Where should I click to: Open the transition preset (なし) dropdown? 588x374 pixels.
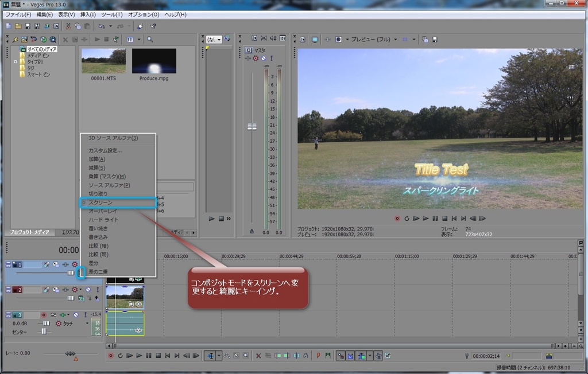(219, 40)
